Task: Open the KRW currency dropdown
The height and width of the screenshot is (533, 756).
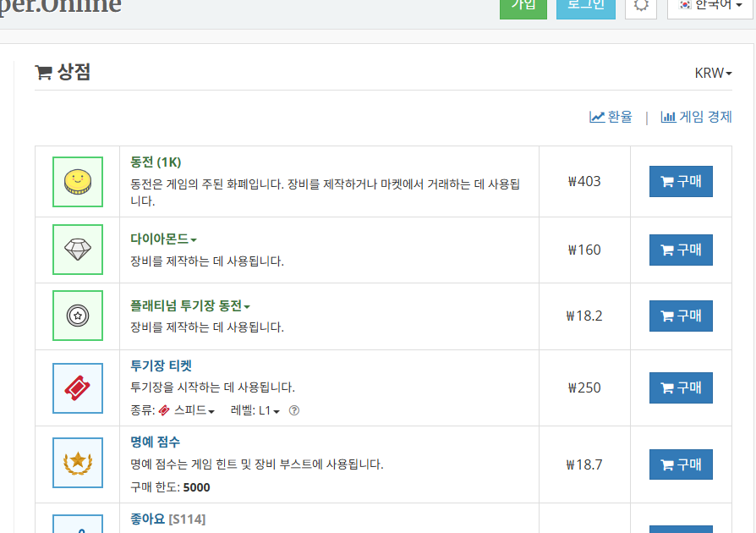Action: pyautogui.click(x=711, y=73)
